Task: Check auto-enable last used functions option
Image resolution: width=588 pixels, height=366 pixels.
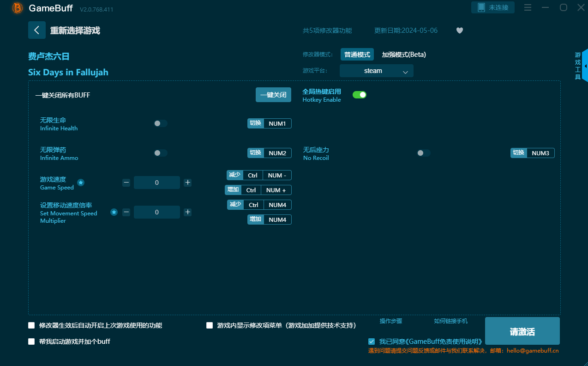Action: [x=31, y=325]
